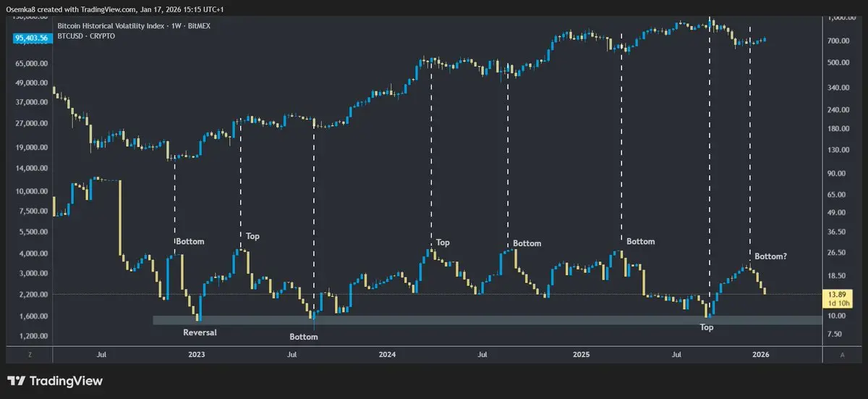Viewport: 868px width, 399px height.
Task: Select the Bottom label beneath the grey band
Action: (303, 337)
